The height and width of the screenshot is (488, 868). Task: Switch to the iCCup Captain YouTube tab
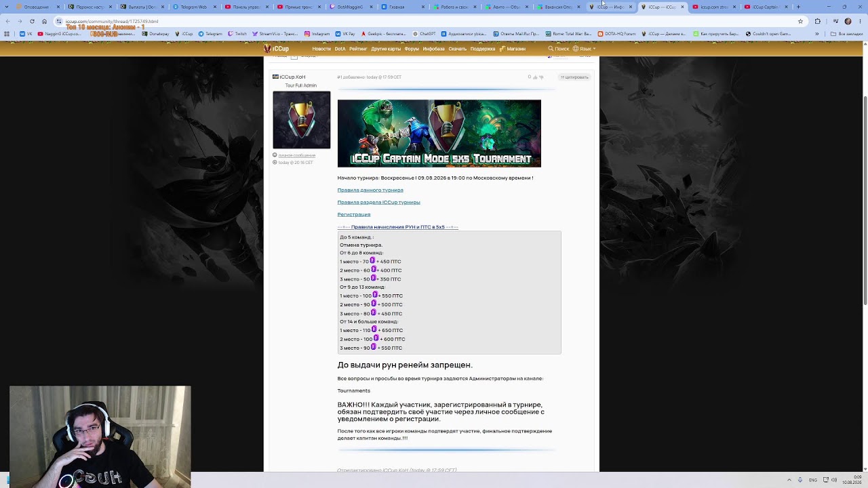[768, 7]
